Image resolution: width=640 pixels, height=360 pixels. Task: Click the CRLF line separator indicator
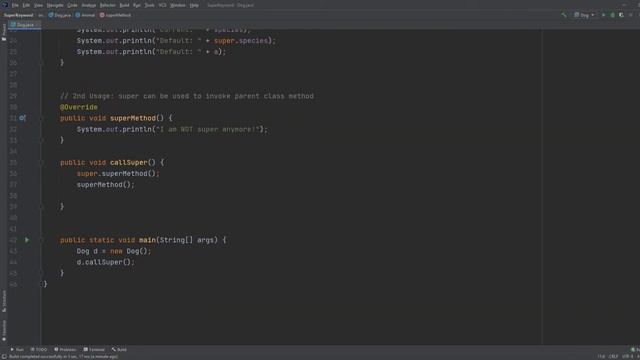[x=613, y=357]
